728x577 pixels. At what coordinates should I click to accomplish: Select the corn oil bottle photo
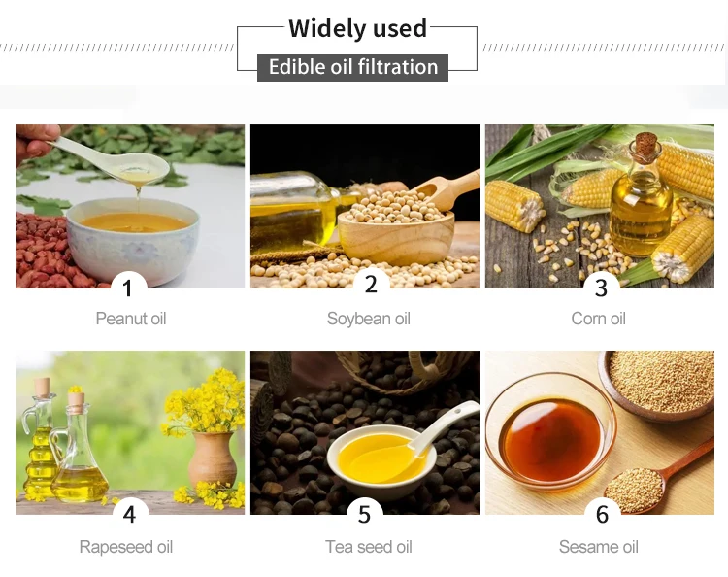point(600,206)
